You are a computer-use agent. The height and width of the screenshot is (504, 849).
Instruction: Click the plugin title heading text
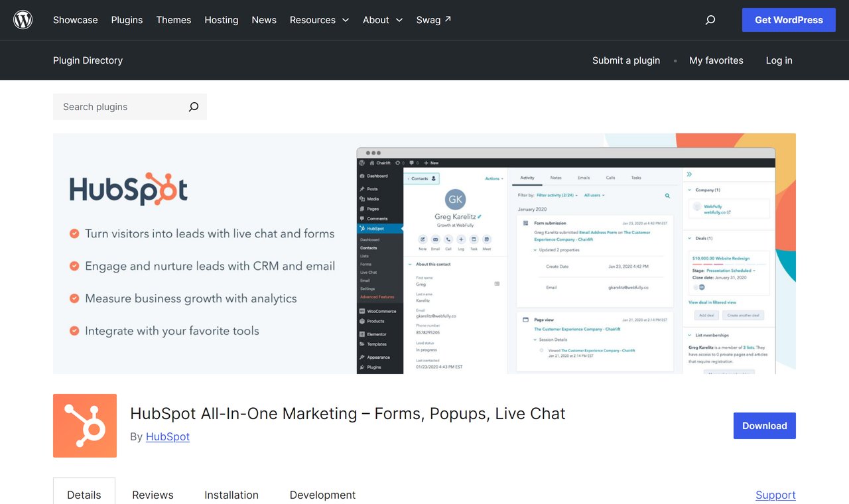point(348,413)
